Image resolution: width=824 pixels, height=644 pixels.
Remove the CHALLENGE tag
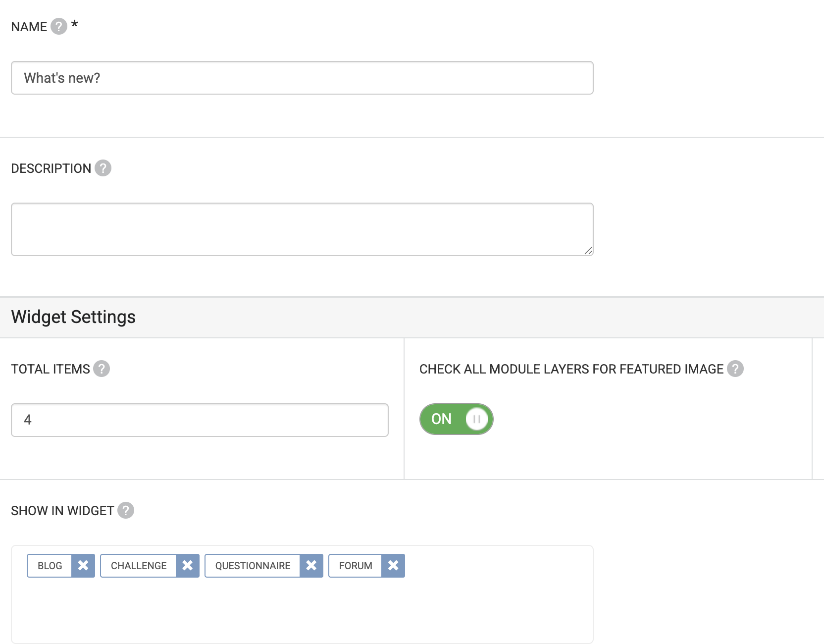click(188, 566)
